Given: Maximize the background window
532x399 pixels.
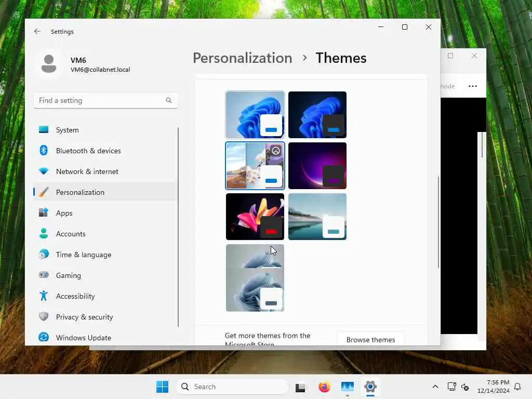Looking at the screenshot, I should click(x=450, y=56).
